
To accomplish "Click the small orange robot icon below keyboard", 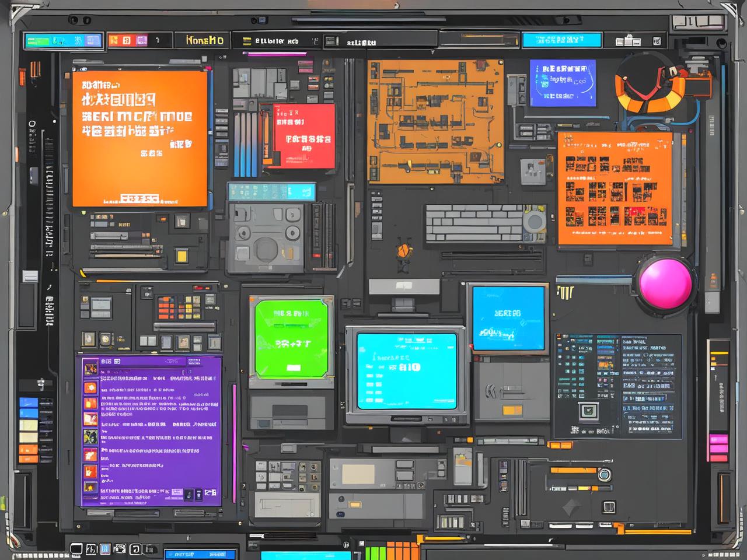I will 403,251.
